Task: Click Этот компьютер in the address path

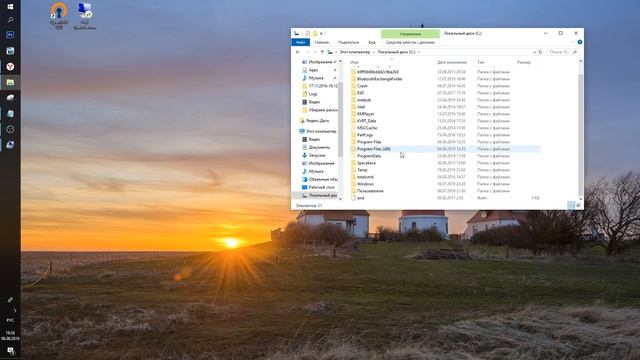Action: click(355, 52)
